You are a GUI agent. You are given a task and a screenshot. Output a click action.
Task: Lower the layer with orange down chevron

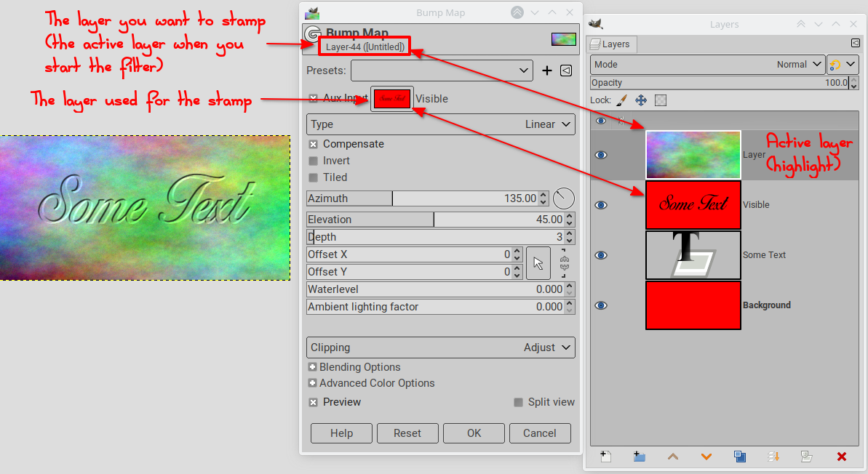point(706,457)
